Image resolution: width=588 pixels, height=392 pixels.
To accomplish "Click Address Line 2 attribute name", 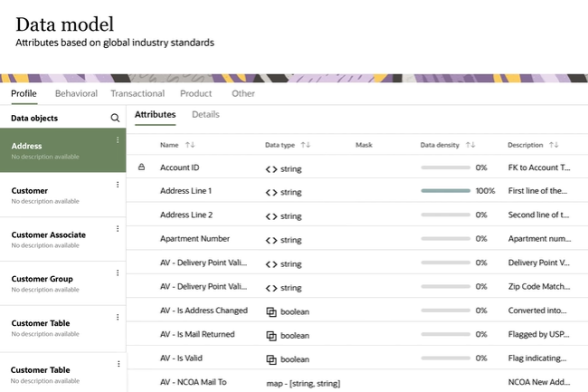I will click(186, 215).
